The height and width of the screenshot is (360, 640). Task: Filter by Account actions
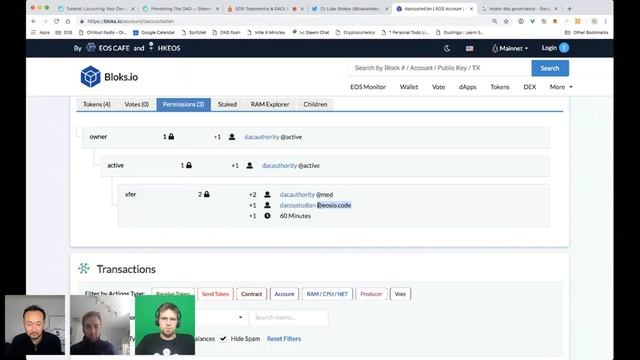284,294
